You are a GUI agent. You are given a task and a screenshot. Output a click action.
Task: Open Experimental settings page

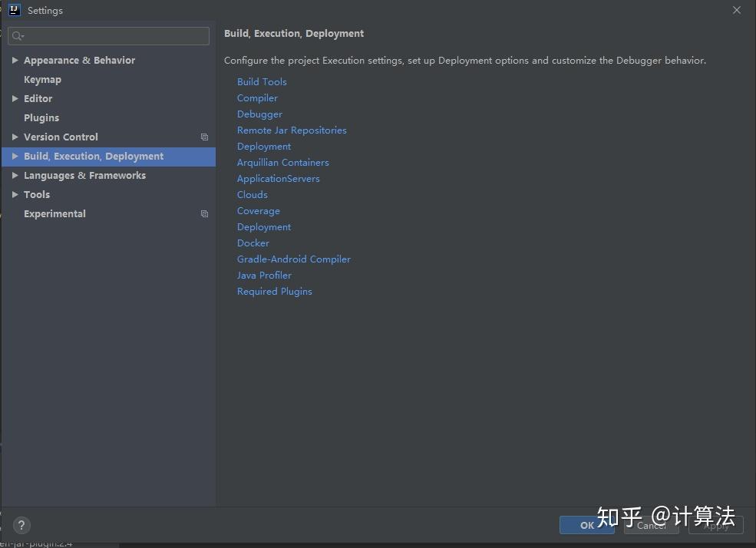(x=55, y=214)
